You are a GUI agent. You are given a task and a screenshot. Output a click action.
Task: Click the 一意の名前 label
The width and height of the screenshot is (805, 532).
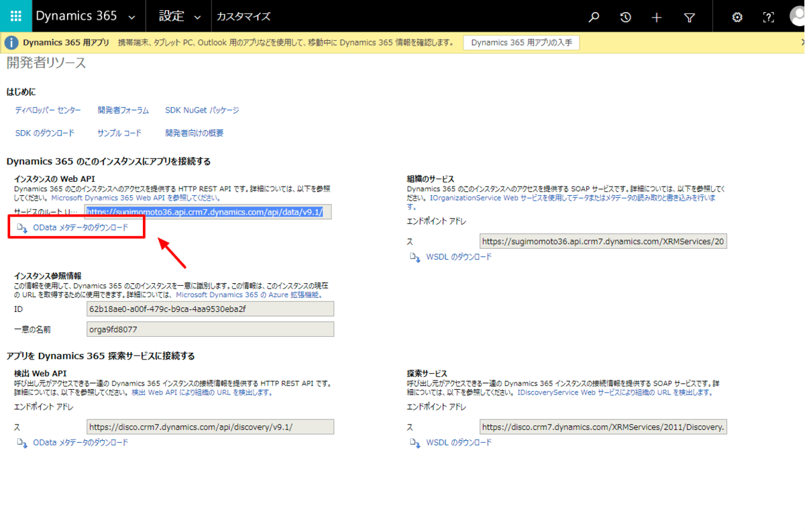32,329
